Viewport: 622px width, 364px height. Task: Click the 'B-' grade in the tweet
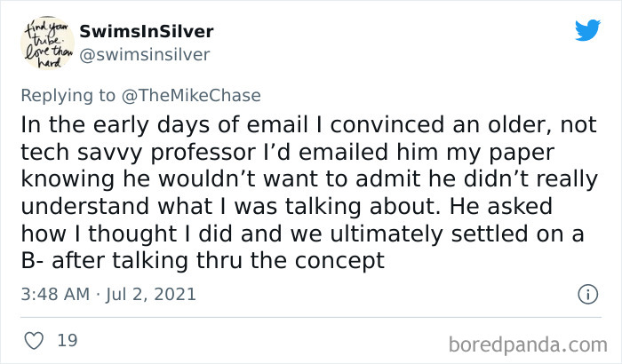tap(38, 261)
